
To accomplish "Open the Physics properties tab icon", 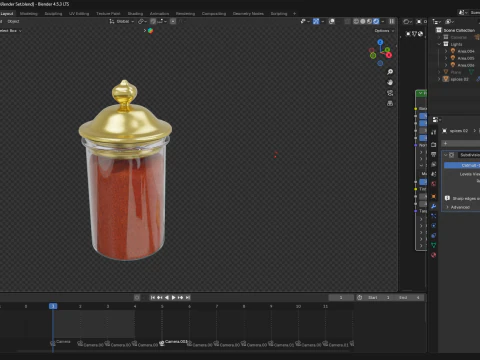I will click(x=433, y=226).
